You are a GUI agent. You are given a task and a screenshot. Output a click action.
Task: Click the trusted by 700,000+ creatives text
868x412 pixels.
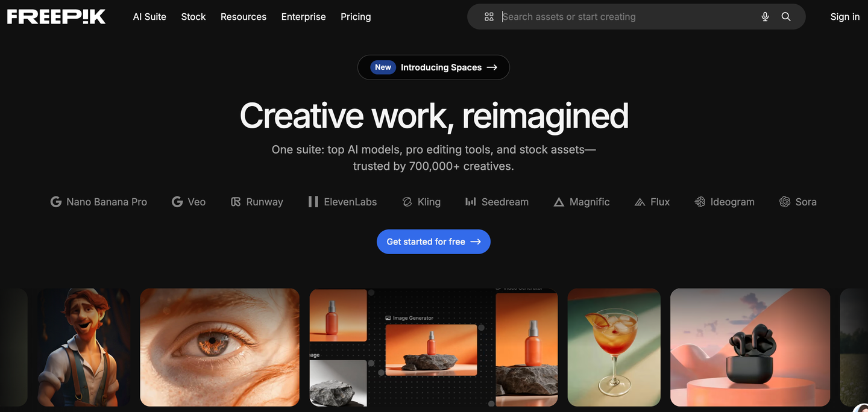click(x=433, y=166)
